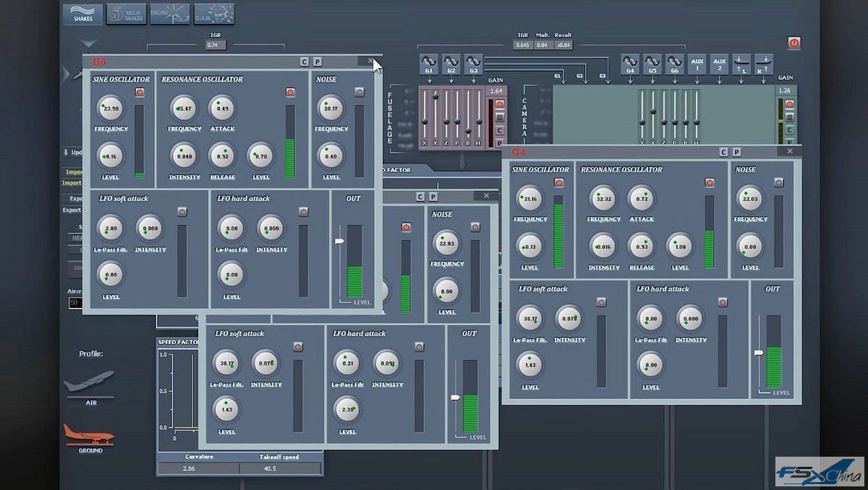Viewport: 868px width, 490px height.
Task: Select the AIR profile airplane icon
Action: (x=90, y=381)
